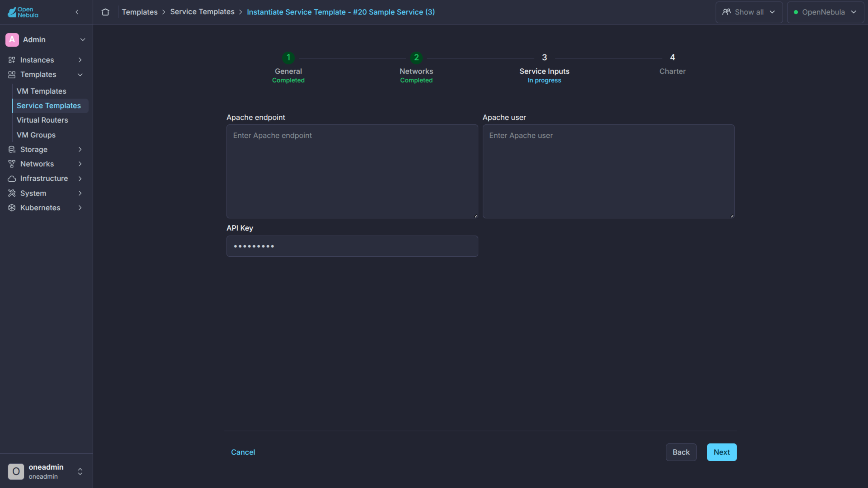Screen dimensions: 868x488
Task: Click the OpenNebula logo
Action: (x=23, y=12)
